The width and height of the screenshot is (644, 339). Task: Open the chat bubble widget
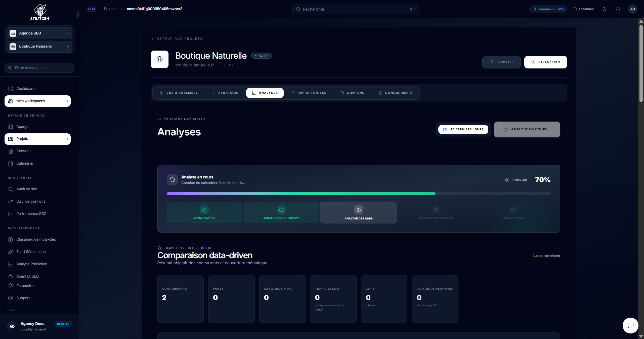(630, 325)
